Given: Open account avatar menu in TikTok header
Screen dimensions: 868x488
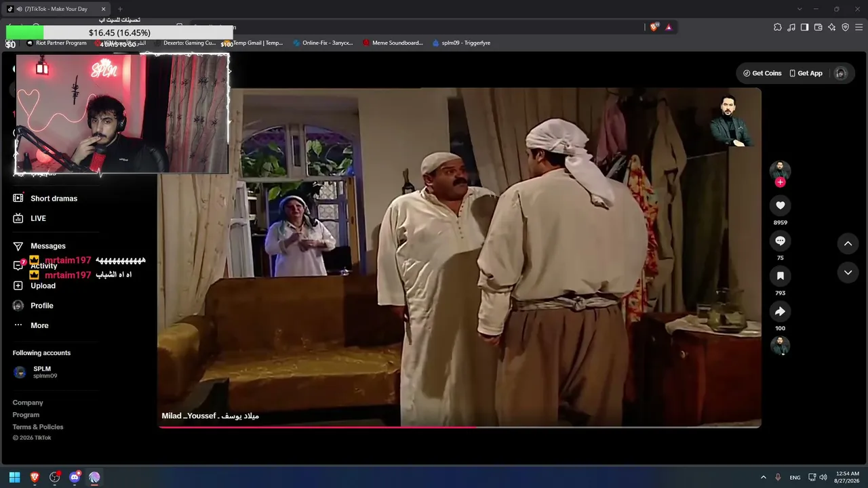Looking at the screenshot, I should 840,73.
